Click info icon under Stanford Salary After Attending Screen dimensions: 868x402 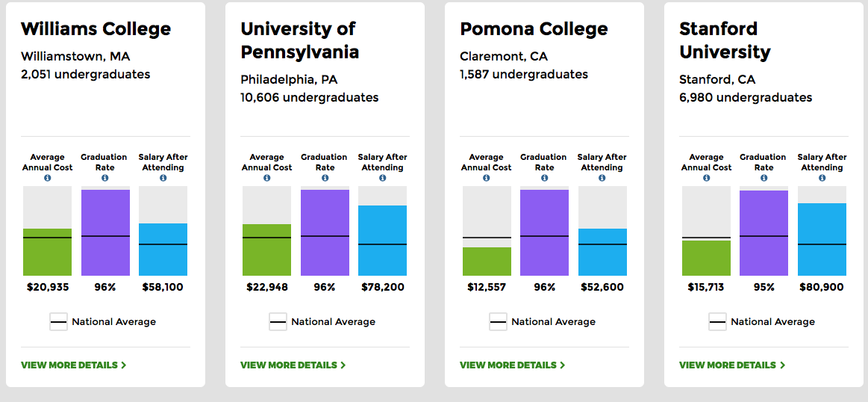[822, 179]
